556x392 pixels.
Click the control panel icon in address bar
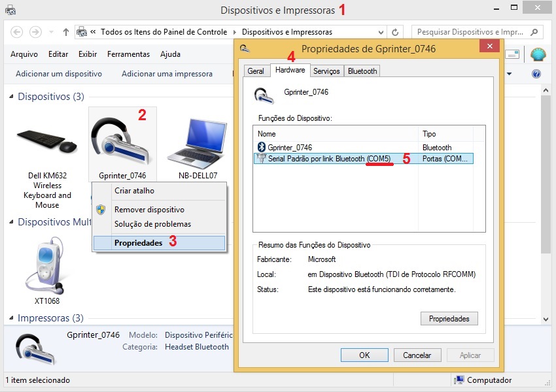click(x=82, y=32)
